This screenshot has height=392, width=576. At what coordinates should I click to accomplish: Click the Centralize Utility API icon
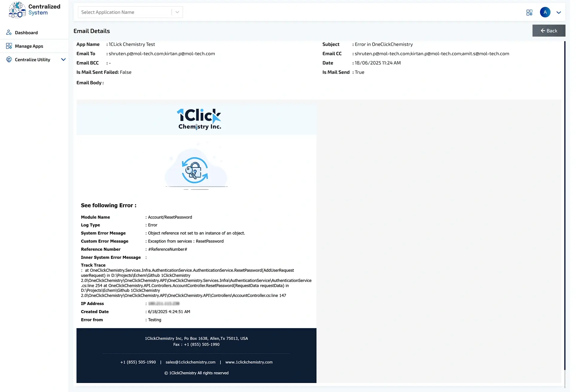9,59
